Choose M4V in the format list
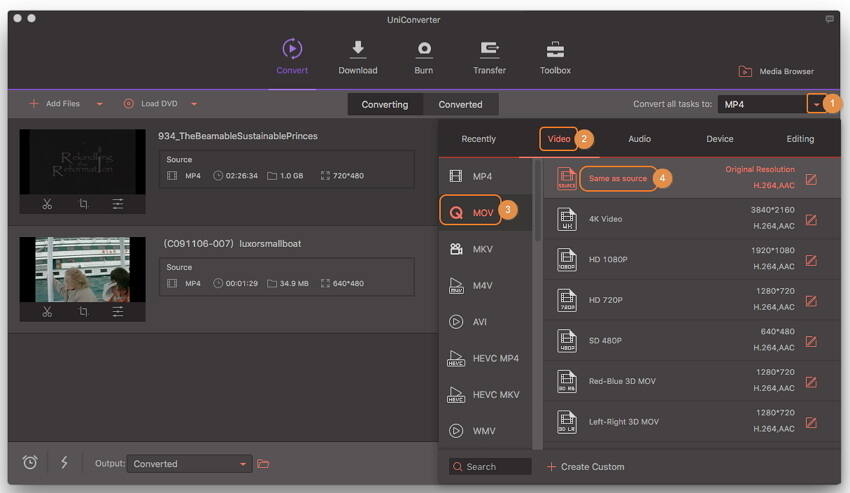 (x=485, y=285)
